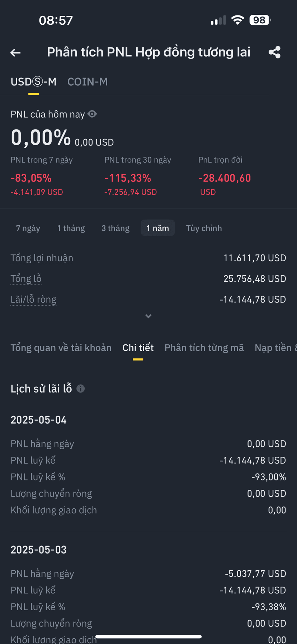
Task: Tap the battery indicator icon
Action: (260, 20)
